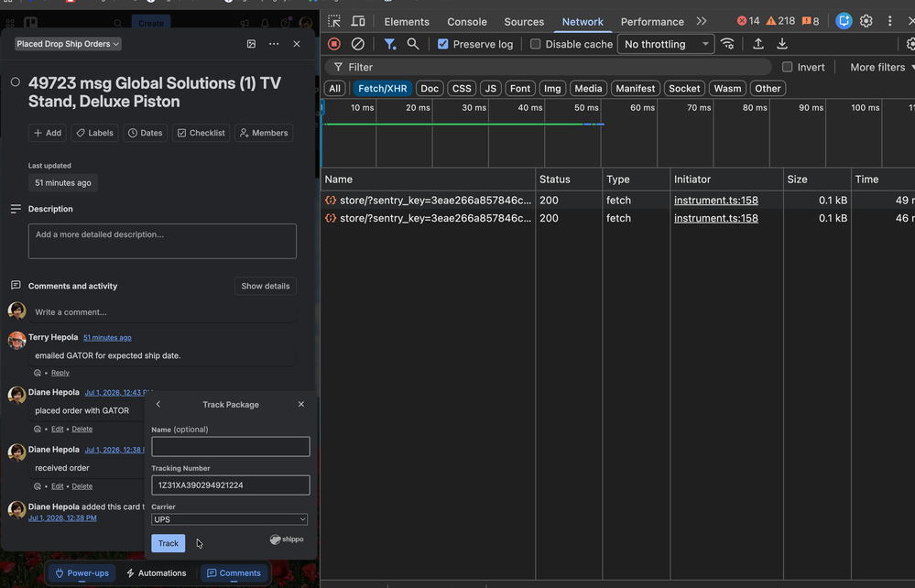915x588 pixels.
Task: Expand the Placed Drop Ship Orders list selector
Action: pos(68,44)
